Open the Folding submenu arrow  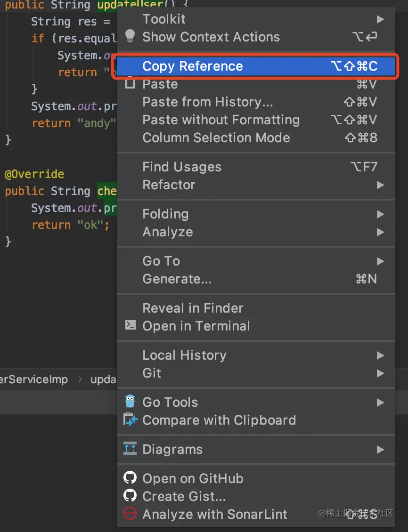click(x=380, y=214)
